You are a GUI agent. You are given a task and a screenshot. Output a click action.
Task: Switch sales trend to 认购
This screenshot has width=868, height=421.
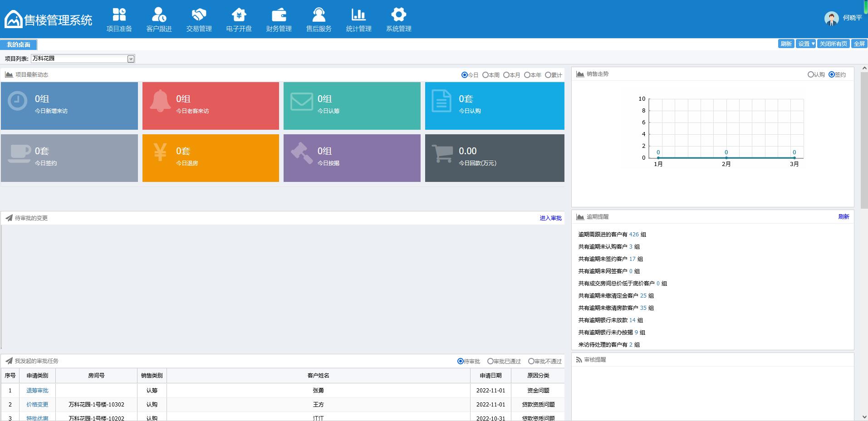810,74
